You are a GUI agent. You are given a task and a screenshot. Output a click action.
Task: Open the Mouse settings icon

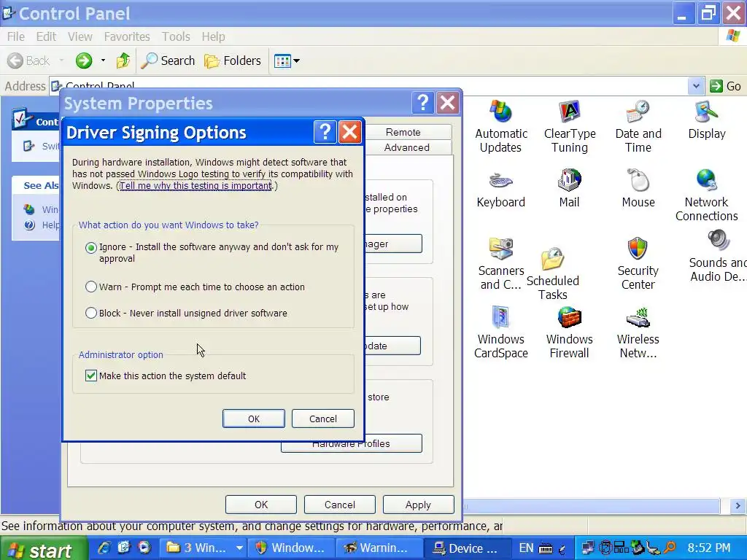638,189
